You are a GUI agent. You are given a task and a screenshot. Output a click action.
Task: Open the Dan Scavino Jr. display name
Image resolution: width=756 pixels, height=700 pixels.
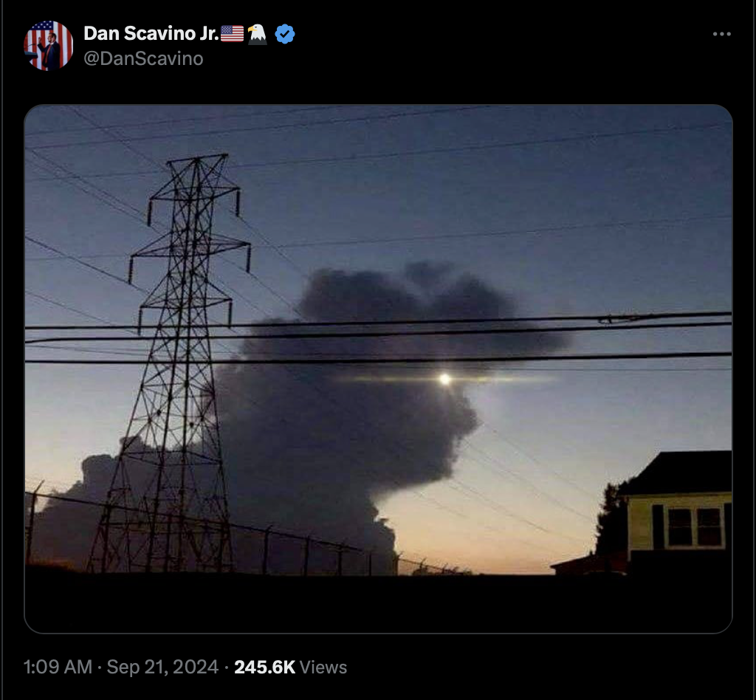point(151,33)
